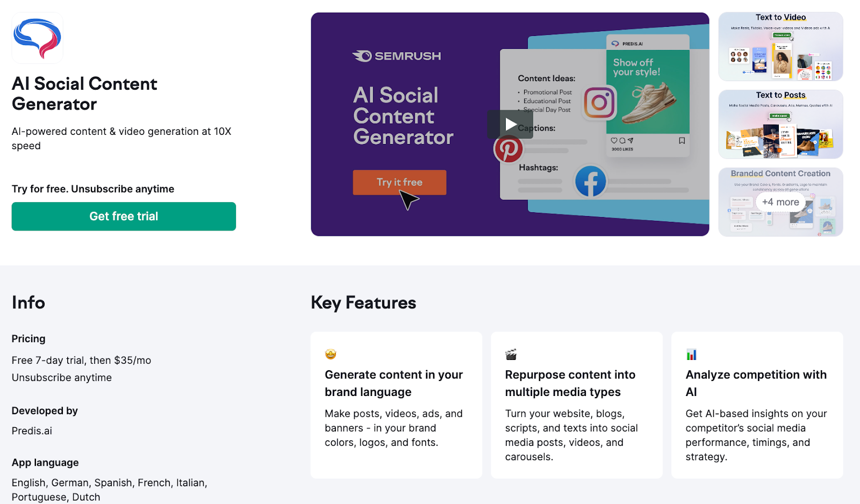
Task: Select the Repurpose content into multiple media types heading
Action: pyautogui.click(x=570, y=383)
